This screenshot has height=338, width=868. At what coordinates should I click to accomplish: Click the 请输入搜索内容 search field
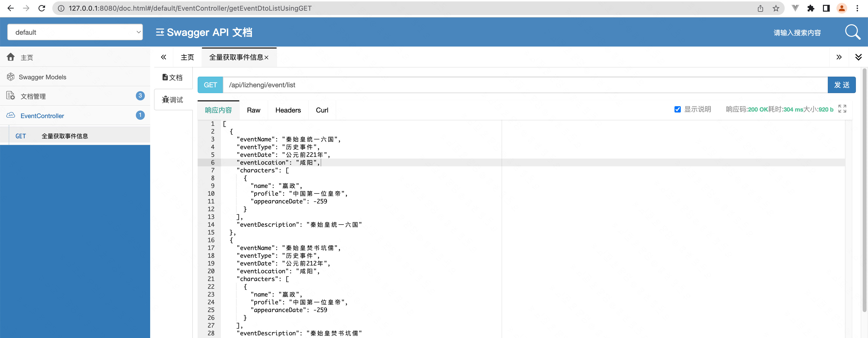[x=797, y=33]
